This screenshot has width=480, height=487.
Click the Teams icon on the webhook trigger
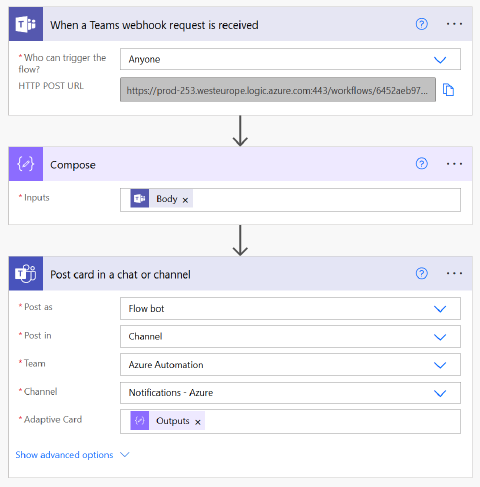pyautogui.click(x=26, y=24)
